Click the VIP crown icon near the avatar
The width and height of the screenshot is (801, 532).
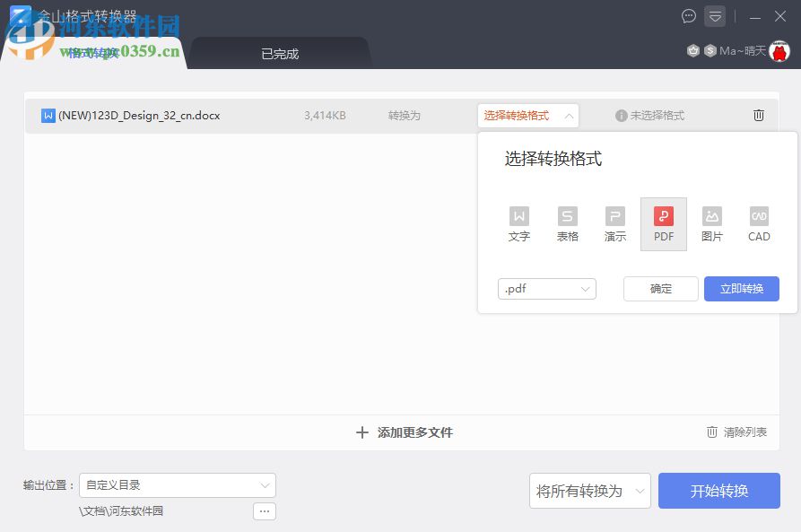pos(692,50)
